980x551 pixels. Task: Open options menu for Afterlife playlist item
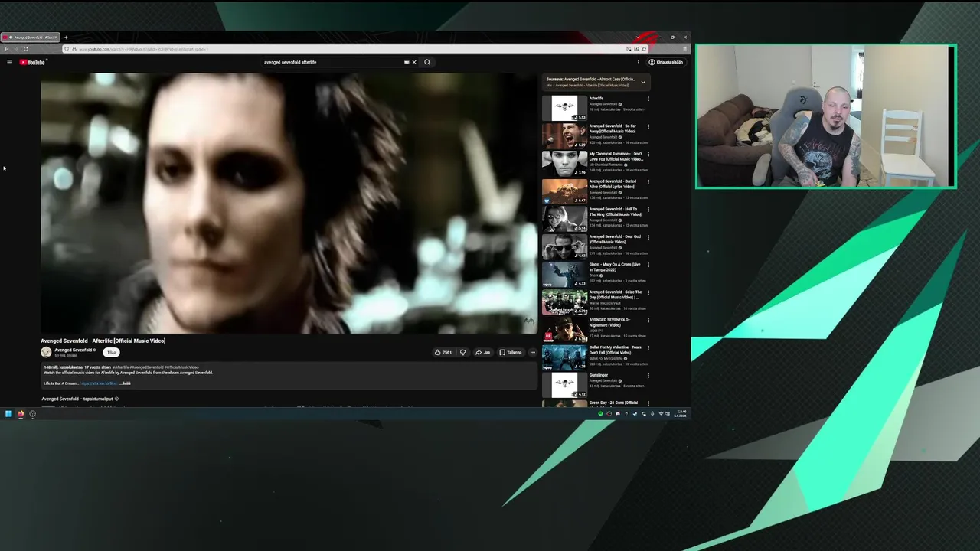pos(648,99)
